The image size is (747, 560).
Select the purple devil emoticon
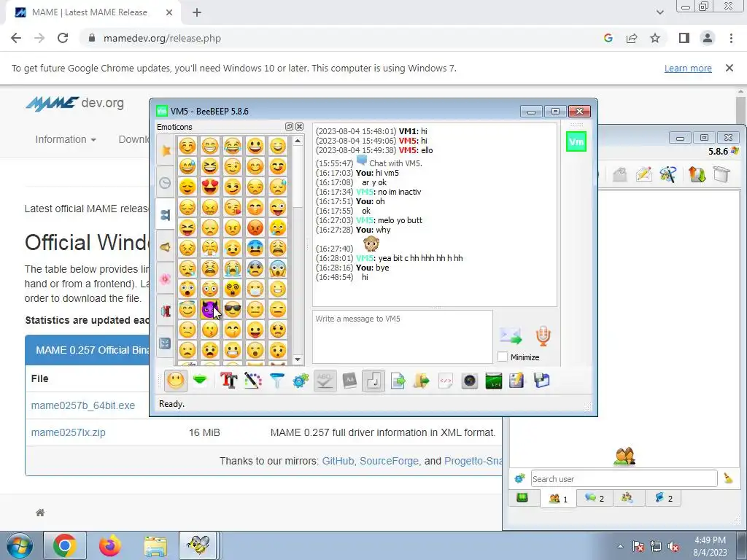[x=209, y=309]
